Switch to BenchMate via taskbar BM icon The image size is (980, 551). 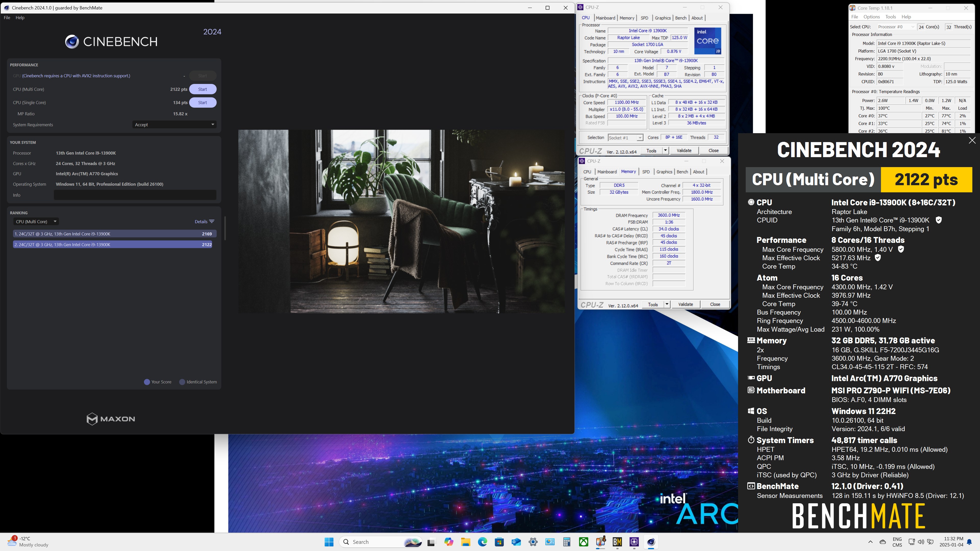point(617,542)
